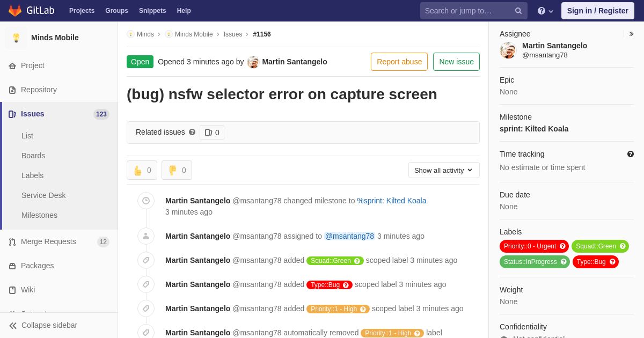
Task: Click the Time tracking help icon
Action: coord(631,154)
